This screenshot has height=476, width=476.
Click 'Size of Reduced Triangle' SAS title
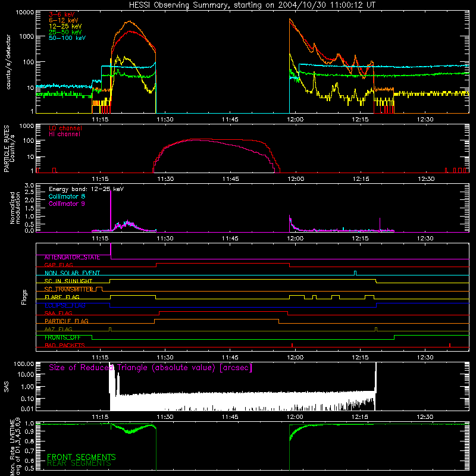tap(151, 368)
